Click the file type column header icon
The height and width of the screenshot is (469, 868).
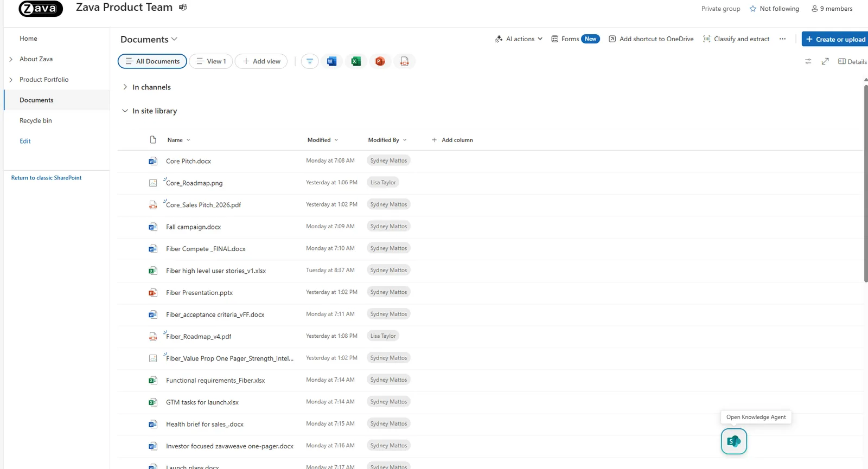pos(153,140)
